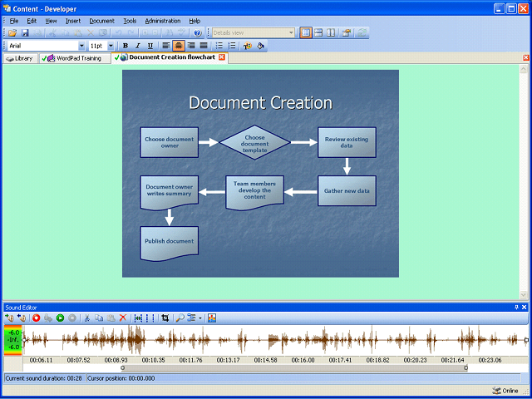Click the greyed microphone icon in Sound Editor

pyautogui.click(x=48, y=318)
